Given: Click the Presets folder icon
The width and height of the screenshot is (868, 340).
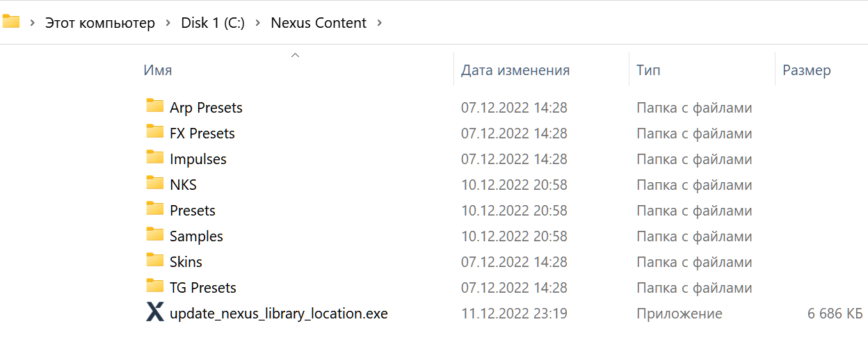Looking at the screenshot, I should click(x=155, y=209).
